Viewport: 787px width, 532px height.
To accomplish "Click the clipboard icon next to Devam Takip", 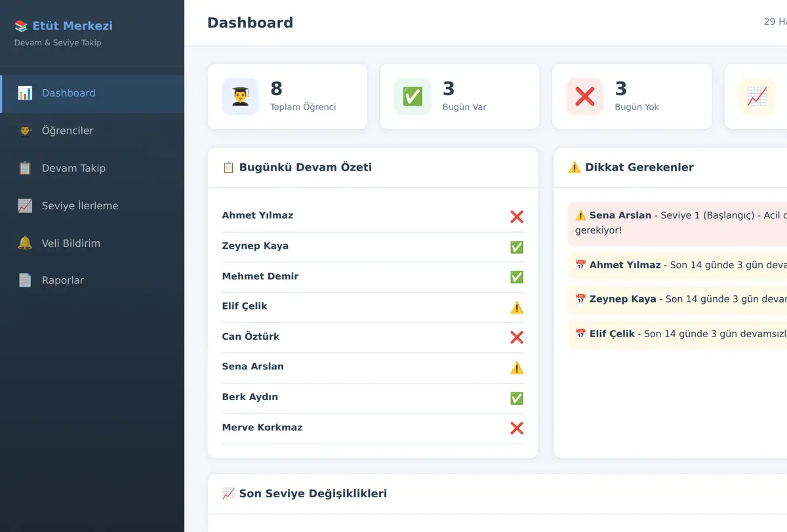I will pyautogui.click(x=25, y=168).
